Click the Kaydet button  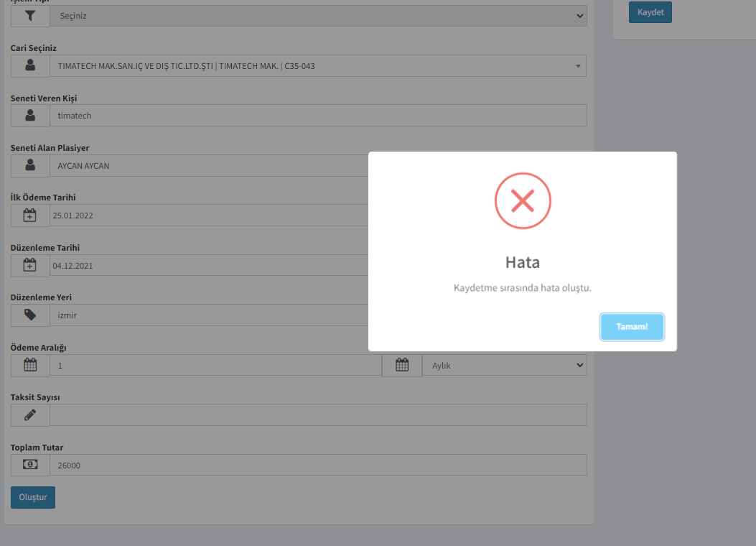650,12
